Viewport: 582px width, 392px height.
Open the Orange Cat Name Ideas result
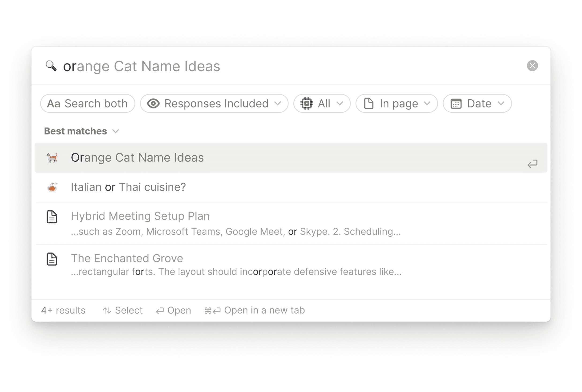(137, 158)
